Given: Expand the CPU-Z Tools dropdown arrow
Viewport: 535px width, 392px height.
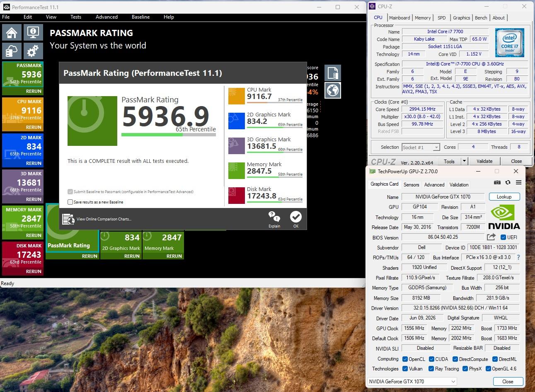Looking at the screenshot, I should coord(464,161).
